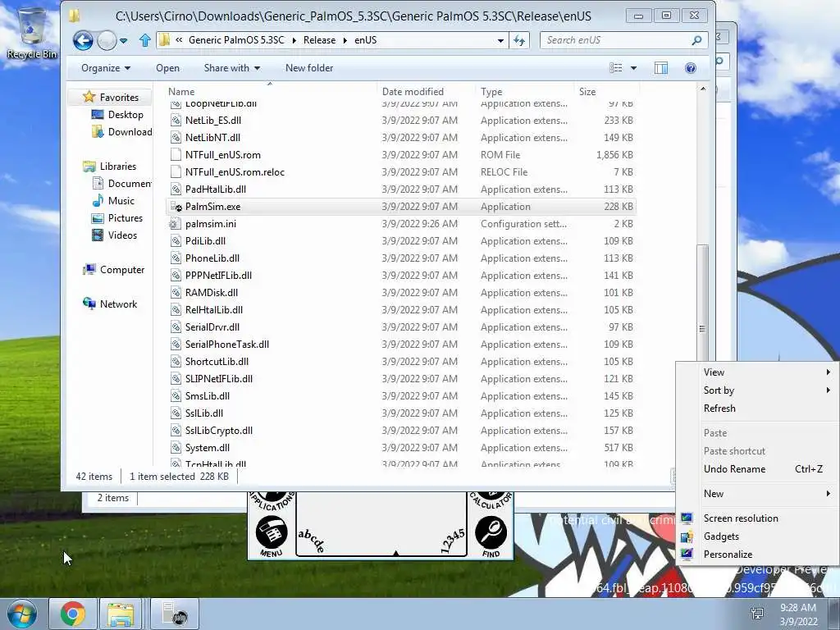Select the NetLib_ES.dll file icon
Viewport: 840px width, 630px height.
pos(176,121)
